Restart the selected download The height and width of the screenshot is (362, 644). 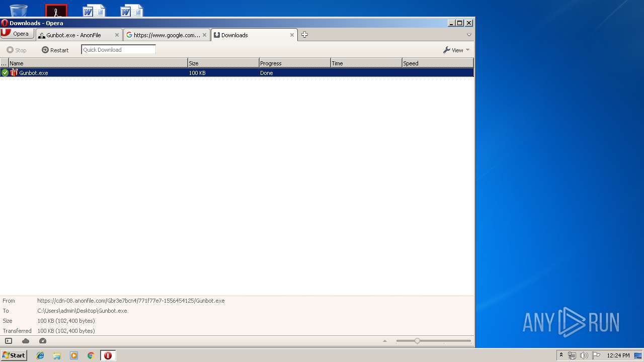(x=55, y=50)
